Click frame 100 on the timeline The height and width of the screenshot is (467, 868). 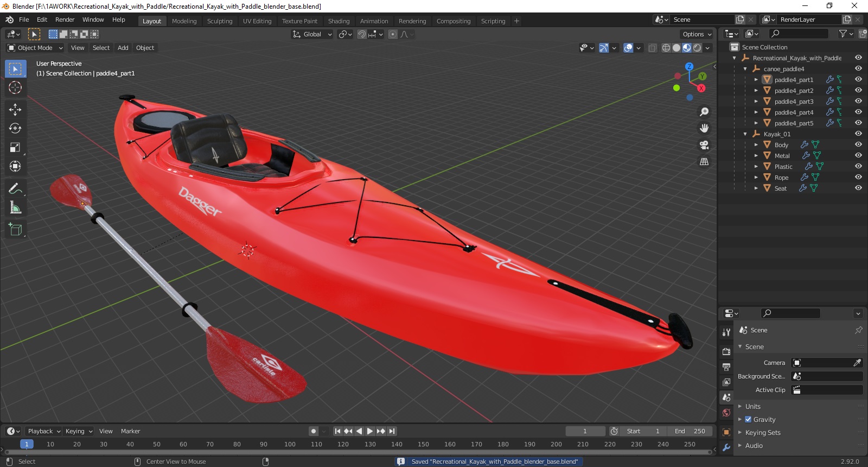(290, 444)
